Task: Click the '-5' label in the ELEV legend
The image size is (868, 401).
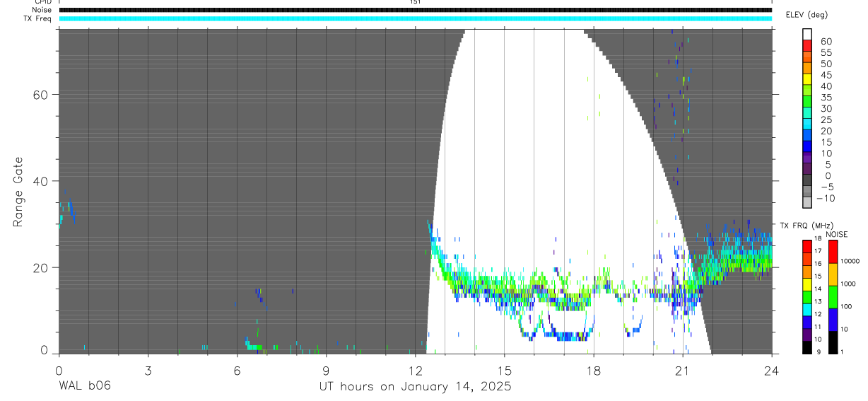Action: (x=826, y=187)
